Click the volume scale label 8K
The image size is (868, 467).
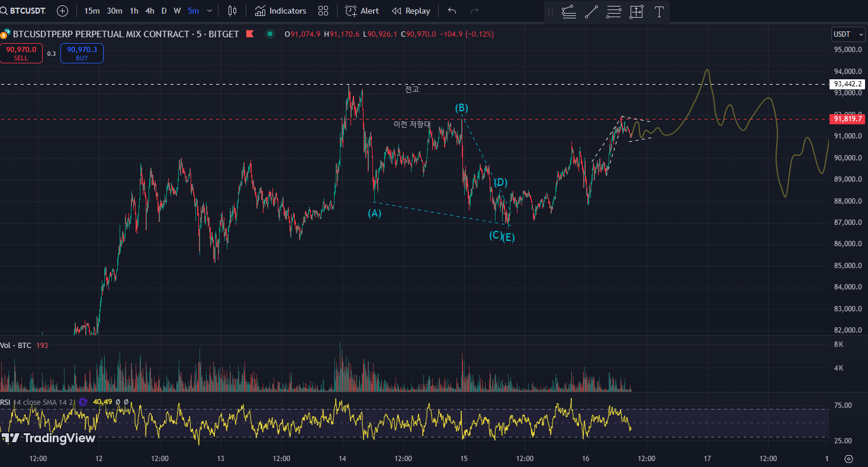(x=838, y=344)
